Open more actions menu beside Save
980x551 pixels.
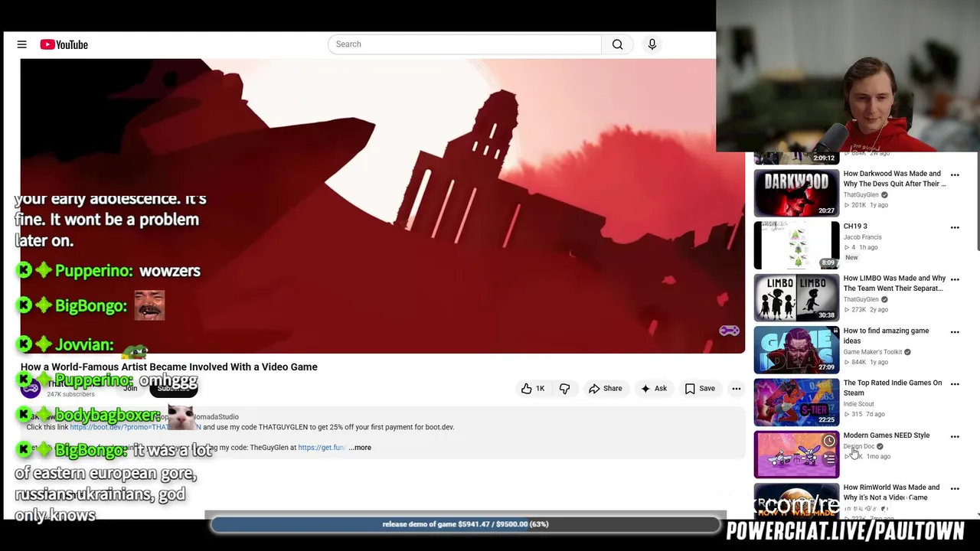pos(737,389)
